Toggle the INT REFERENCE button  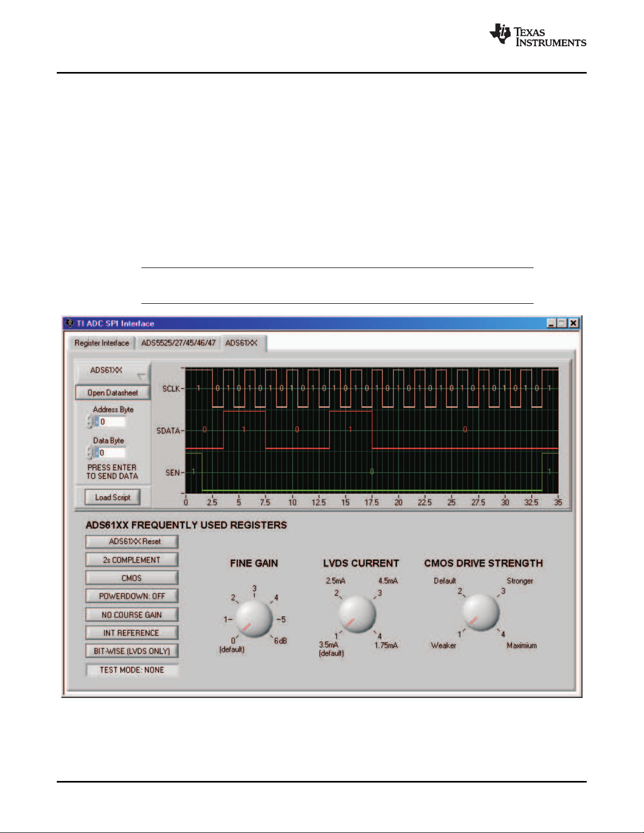[x=132, y=633]
